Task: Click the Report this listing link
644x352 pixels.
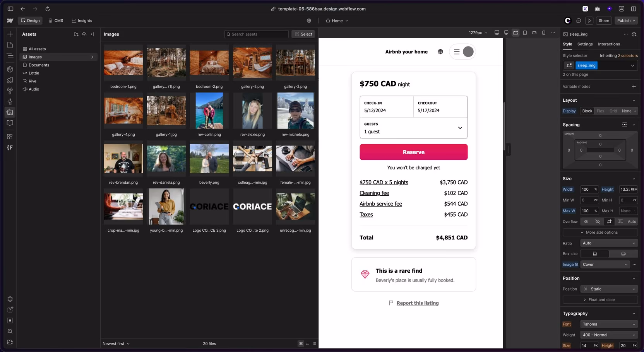Action: (x=418, y=303)
